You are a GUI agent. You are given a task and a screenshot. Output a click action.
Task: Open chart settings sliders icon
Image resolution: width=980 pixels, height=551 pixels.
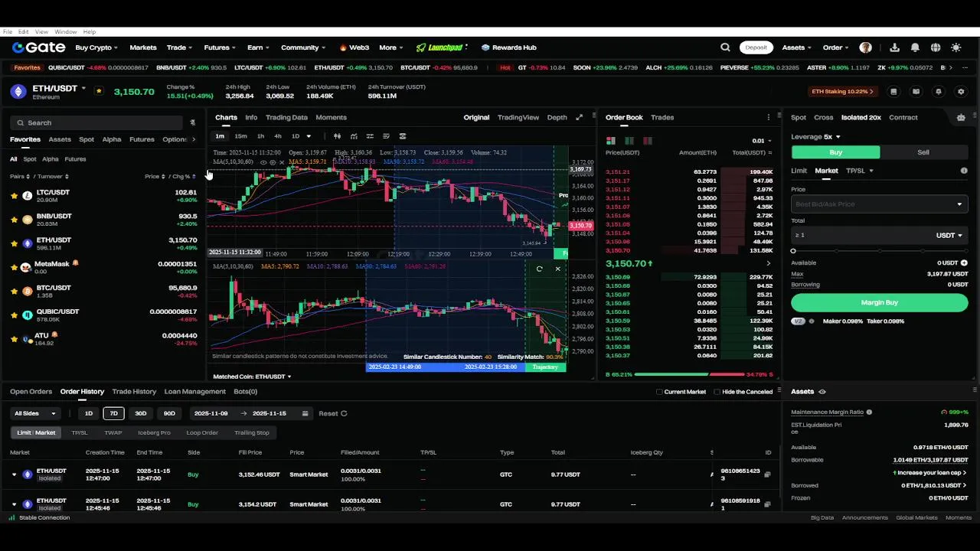(x=370, y=136)
